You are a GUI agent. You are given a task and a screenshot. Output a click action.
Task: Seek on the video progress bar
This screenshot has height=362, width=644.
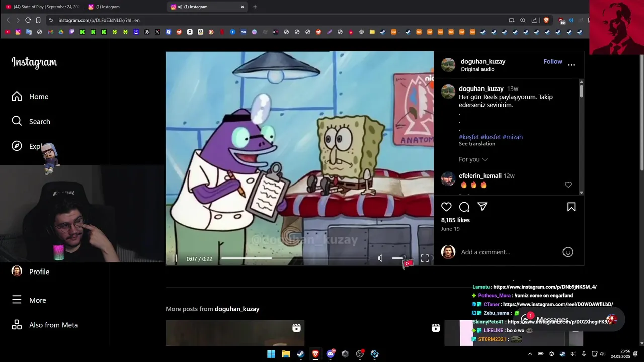[x=294, y=258]
